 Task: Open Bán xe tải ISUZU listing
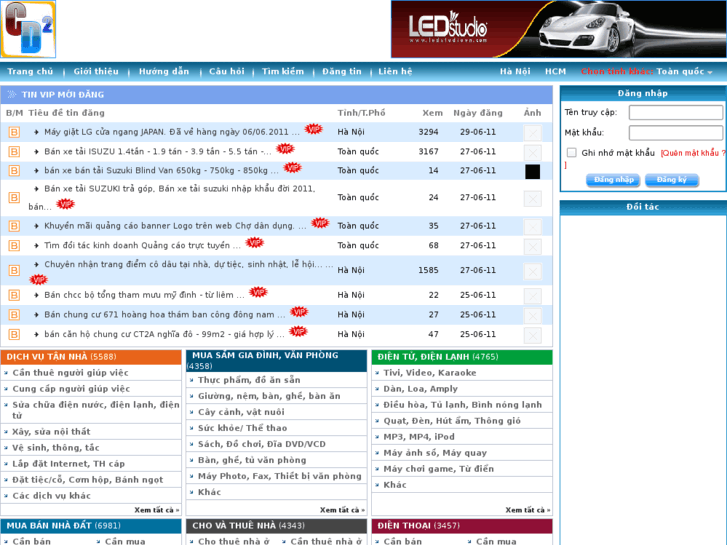point(158,152)
